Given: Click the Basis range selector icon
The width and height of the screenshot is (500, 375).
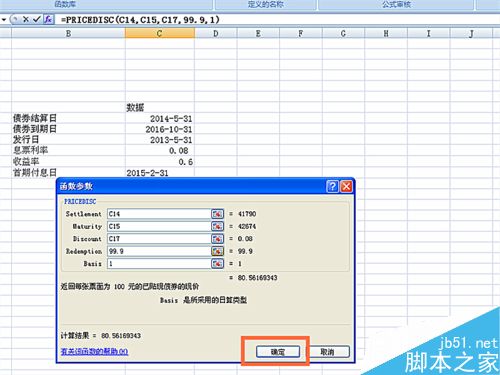Looking at the screenshot, I should point(217,264).
